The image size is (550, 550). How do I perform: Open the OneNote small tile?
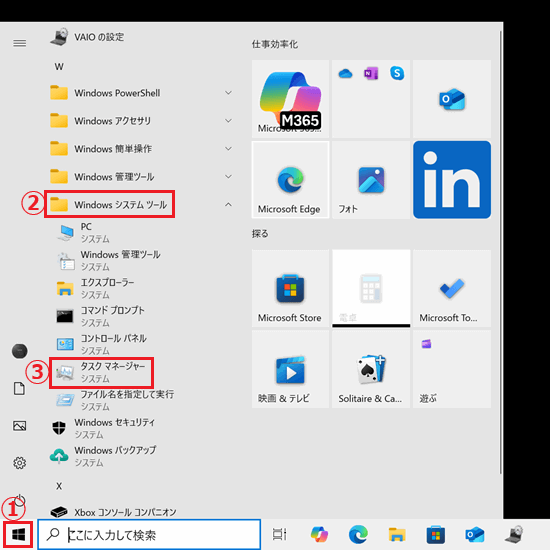(x=371, y=74)
